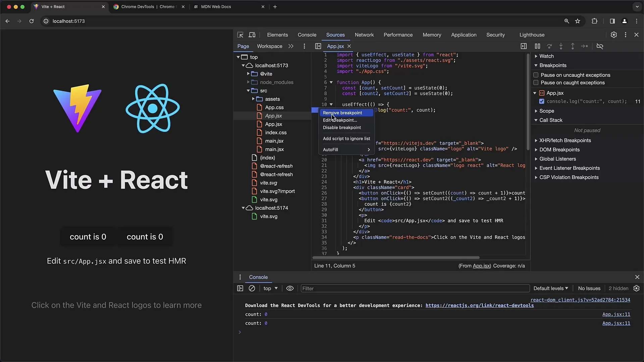Enable Pause on caught exceptions

click(535, 83)
